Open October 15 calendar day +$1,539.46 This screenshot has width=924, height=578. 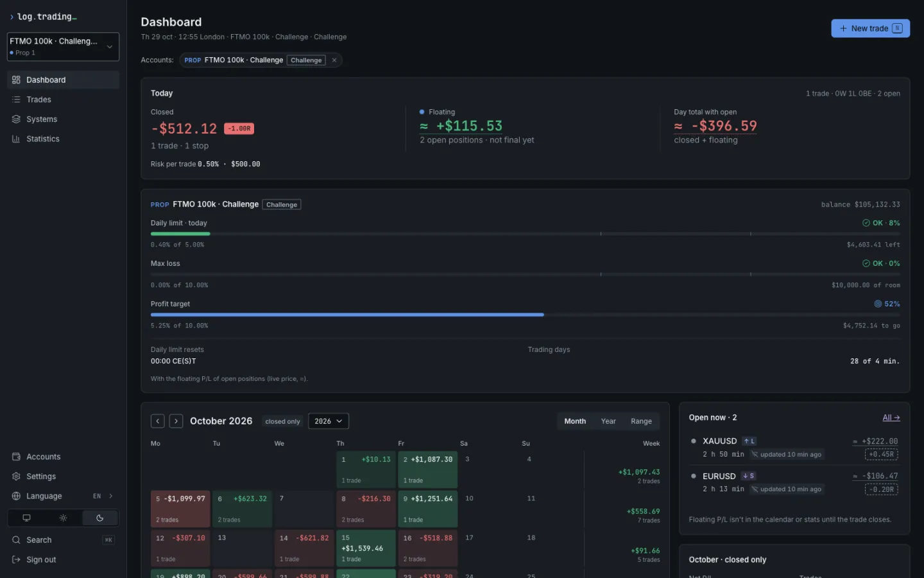pos(366,548)
